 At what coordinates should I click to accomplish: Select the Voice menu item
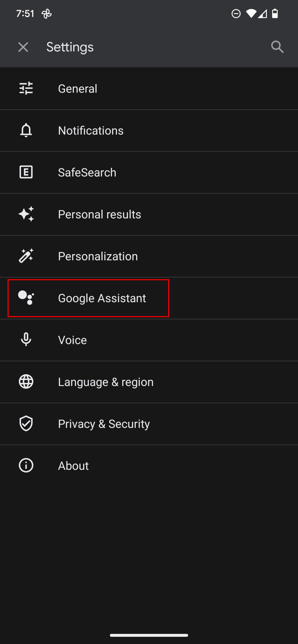coord(72,340)
